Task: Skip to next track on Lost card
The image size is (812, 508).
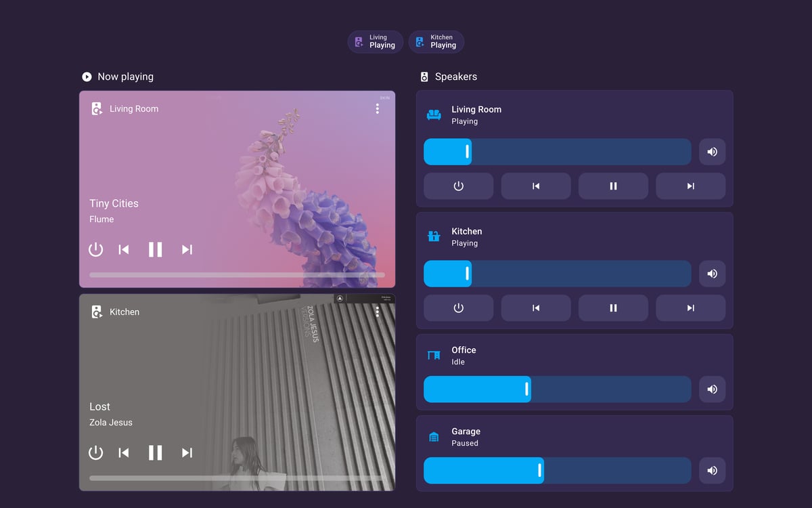Action: (x=187, y=452)
